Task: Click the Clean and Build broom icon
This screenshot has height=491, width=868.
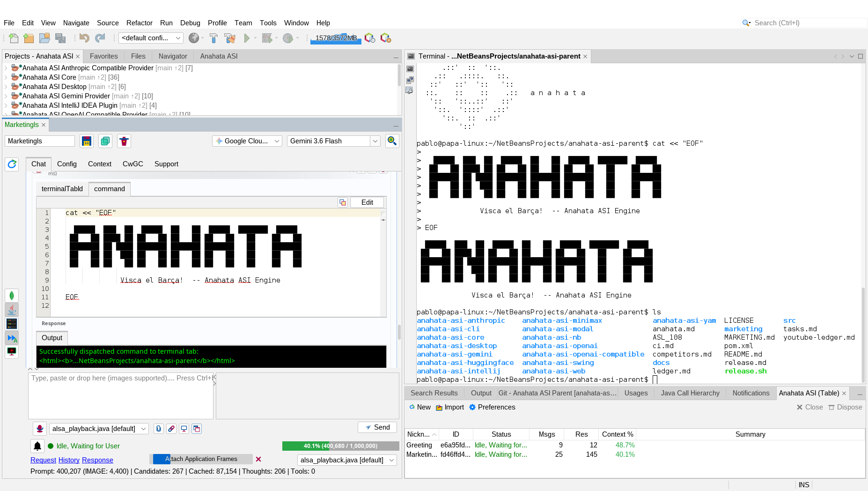Action: click(230, 38)
